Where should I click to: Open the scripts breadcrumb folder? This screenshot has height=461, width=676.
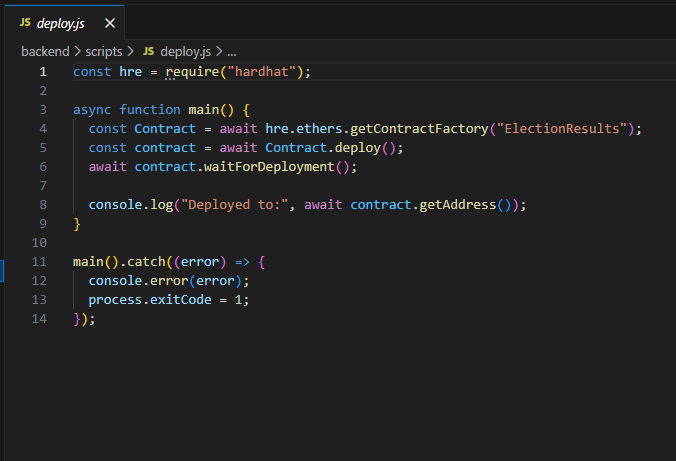click(x=103, y=52)
